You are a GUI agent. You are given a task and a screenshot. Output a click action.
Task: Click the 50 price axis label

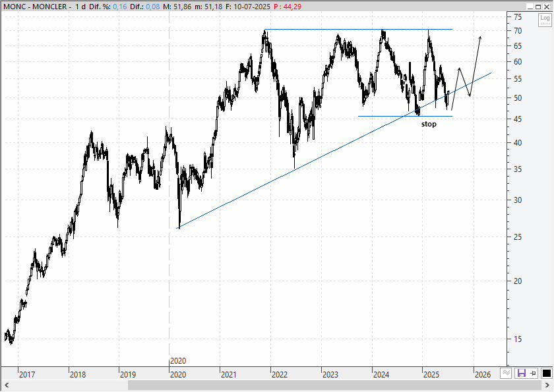[518, 98]
